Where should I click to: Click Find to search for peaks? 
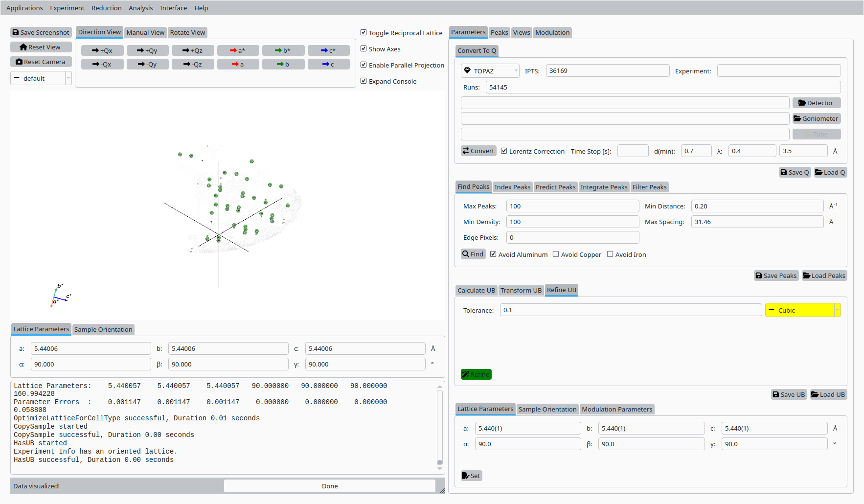click(x=473, y=254)
